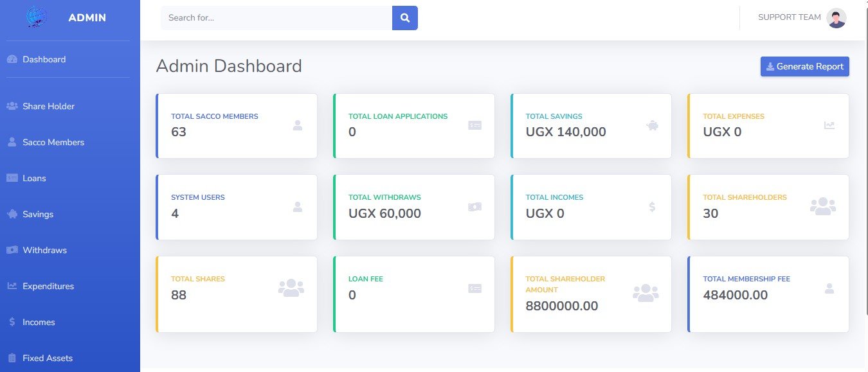Screen dimensions: 868x372
Task: Focus the 'Search for...' input field
Action: coord(276,18)
